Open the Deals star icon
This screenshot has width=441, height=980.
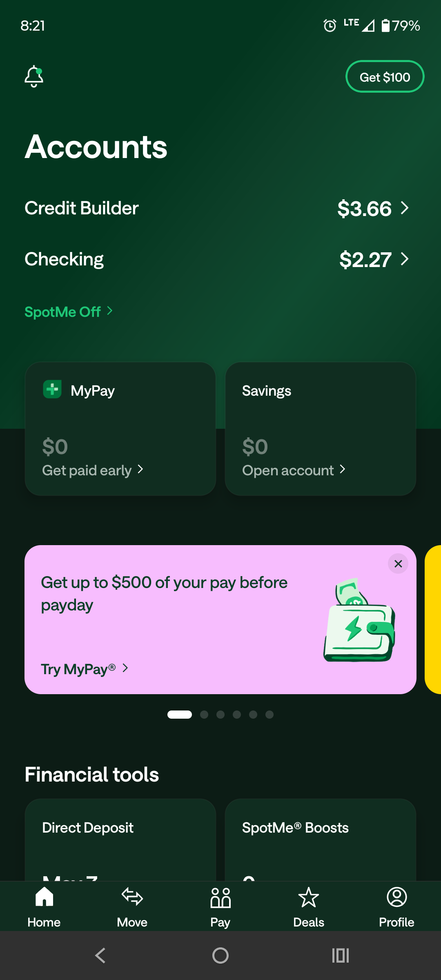309,898
